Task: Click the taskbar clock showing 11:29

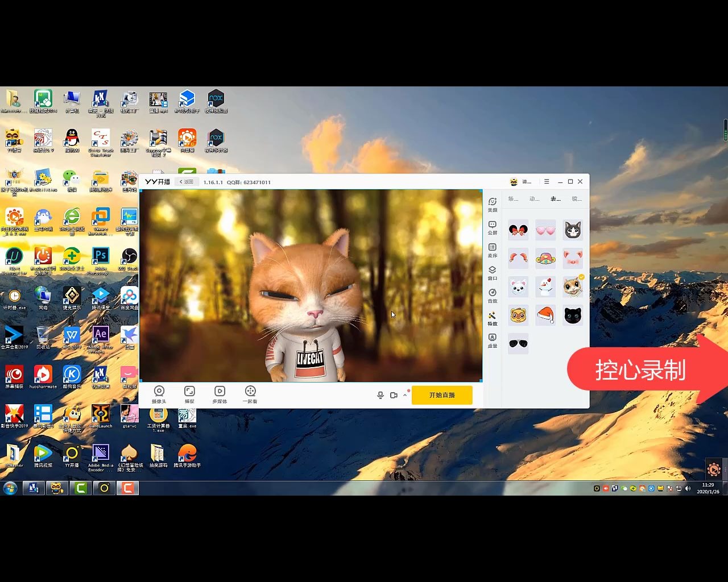Action: [x=708, y=488]
